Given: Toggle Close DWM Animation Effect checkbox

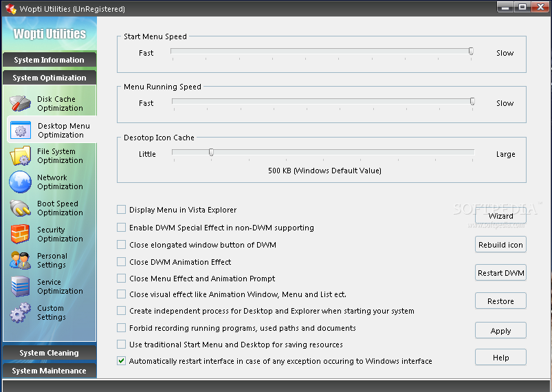Looking at the screenshot, I should tap(121, 262).
